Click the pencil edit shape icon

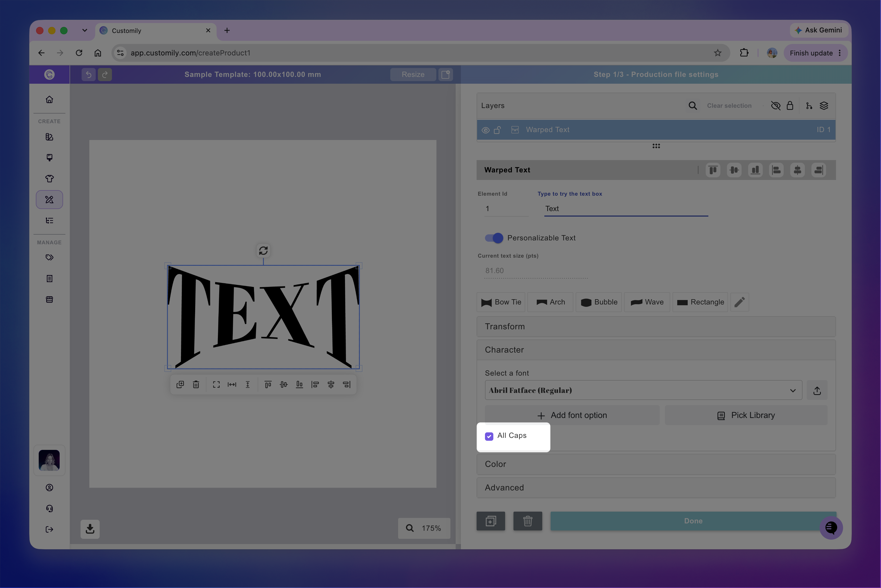pyautogui.click(x=739, y=302)
